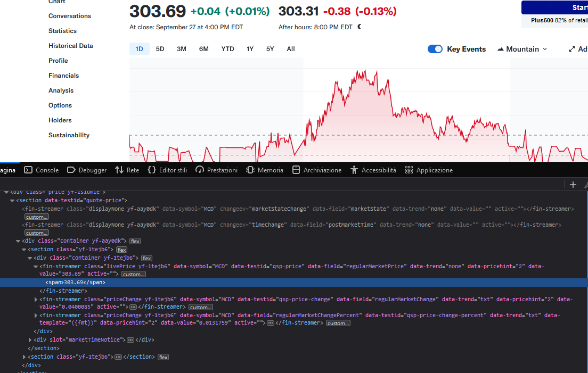Image resolution: width=588 pixels, height=373 pixels.
Task: Open the Accessibilità tab
Action: 373,170
